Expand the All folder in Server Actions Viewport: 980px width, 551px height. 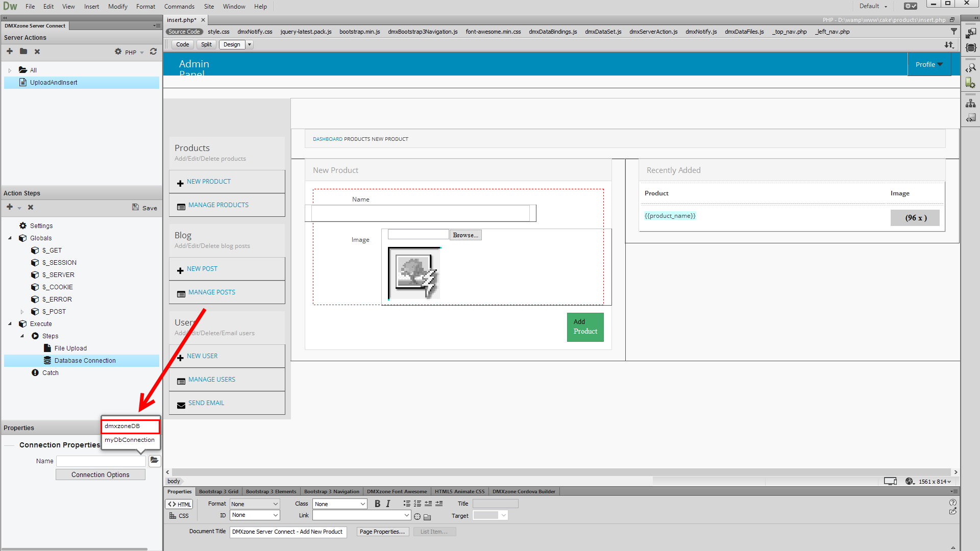tap(10, 70)
